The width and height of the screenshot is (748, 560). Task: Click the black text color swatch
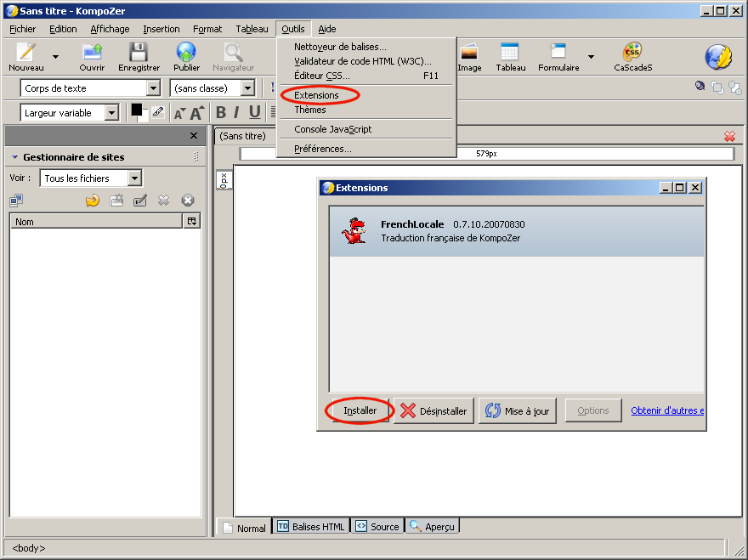[x=137, y=110]
